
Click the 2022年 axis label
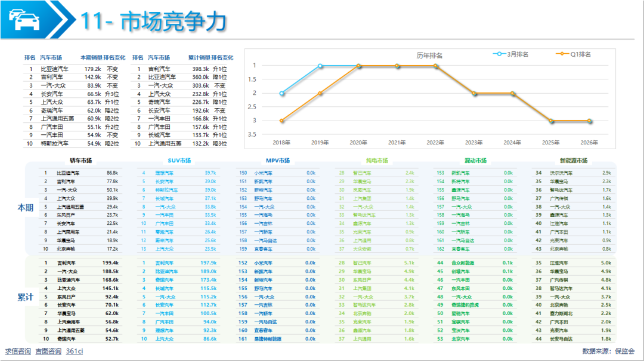[435, 143]
